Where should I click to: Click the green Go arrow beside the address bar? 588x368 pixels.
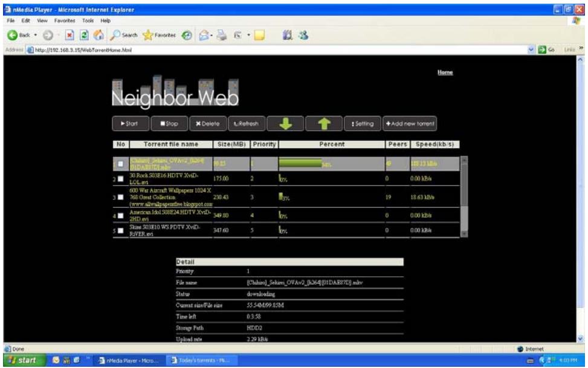[x=542, y=50]
